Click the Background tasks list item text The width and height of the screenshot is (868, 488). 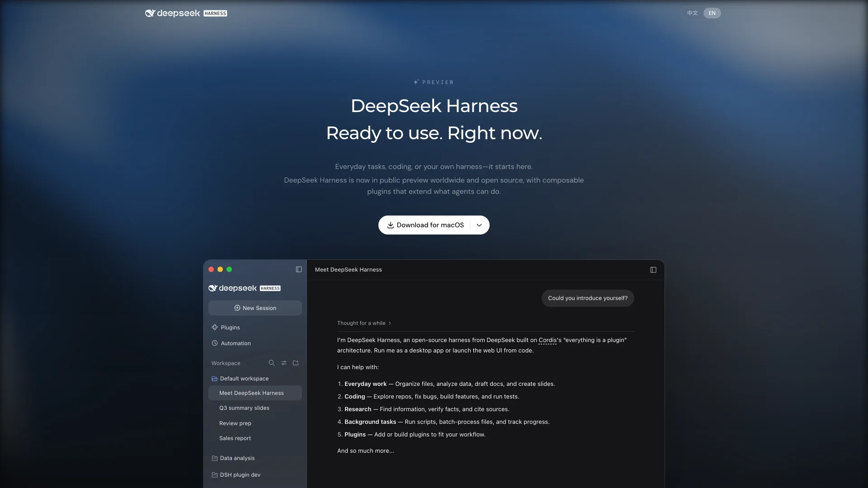447,422
